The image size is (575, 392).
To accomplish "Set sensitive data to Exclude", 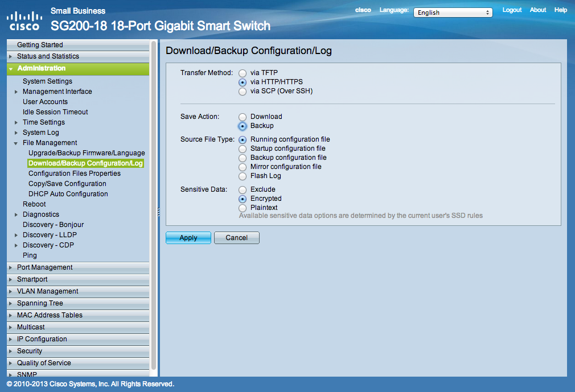I will coord(243,190).
